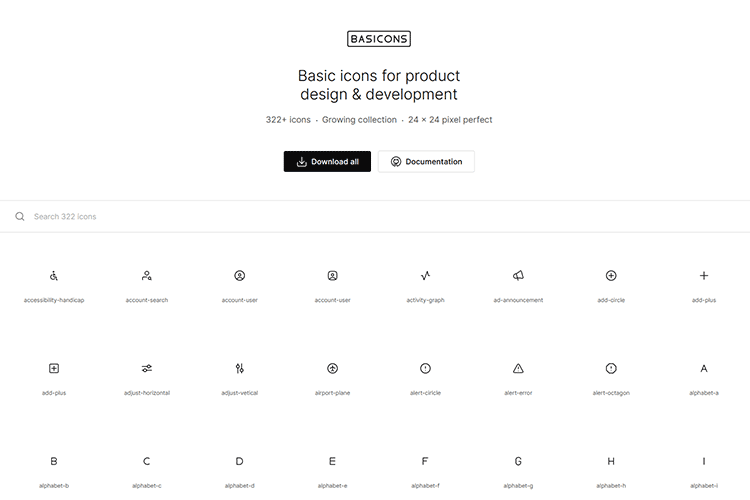
Task: Select the adjust-vetical sliders icon
Action: coord(240,368)
